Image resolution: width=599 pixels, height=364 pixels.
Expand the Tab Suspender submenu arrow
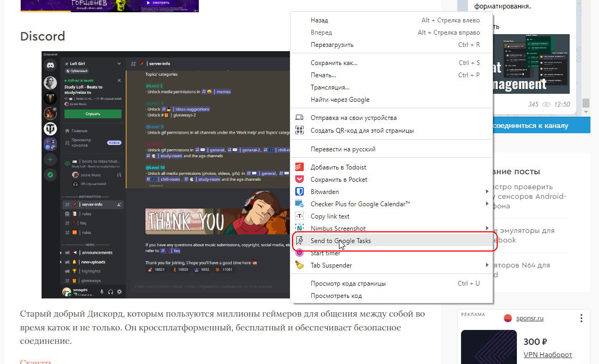tap(487, 265)
